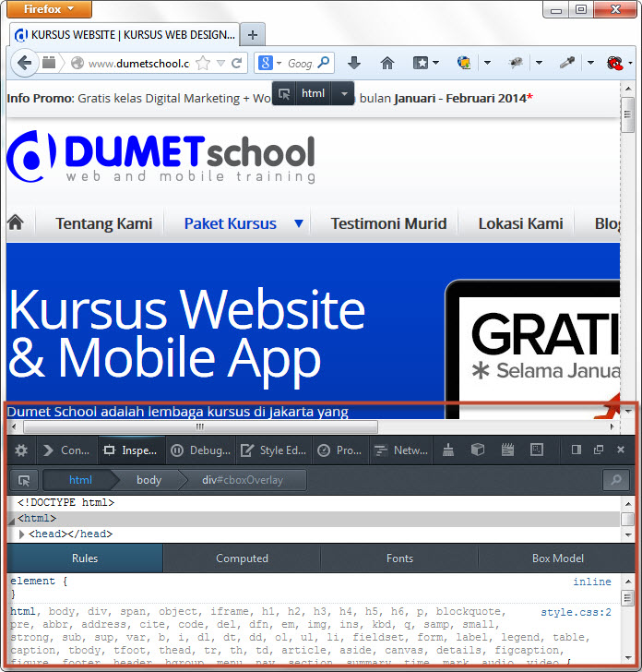This screenshot has width=642, height=672.
Task: Open Tentang Kami nav link
Action: 103,223
